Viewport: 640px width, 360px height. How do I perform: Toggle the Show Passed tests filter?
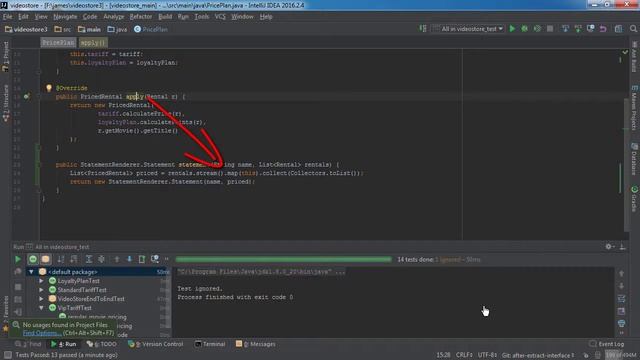tap(33, 259)
